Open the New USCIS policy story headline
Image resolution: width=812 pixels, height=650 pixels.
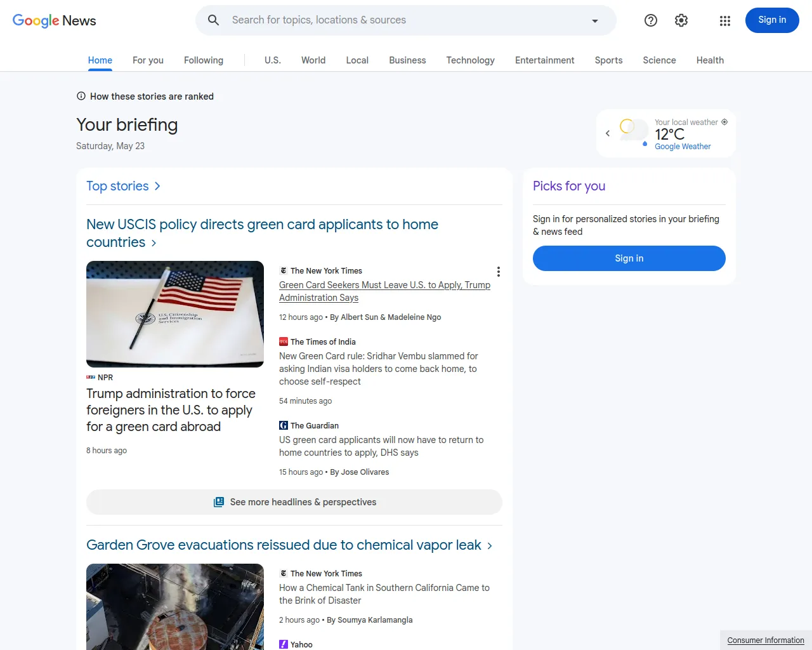click(262, 233)
